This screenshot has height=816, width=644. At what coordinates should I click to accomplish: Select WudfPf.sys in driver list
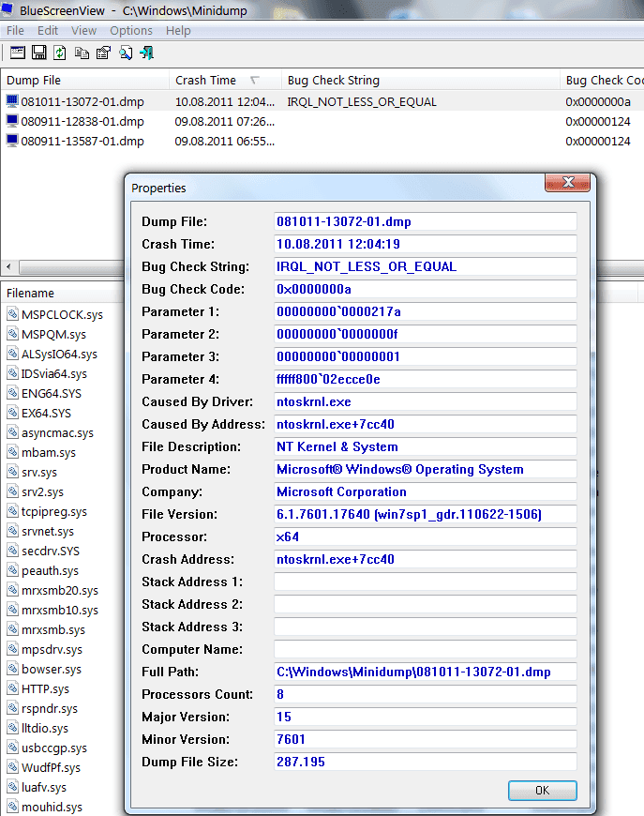pyautogui.click(x=51, y=767)
